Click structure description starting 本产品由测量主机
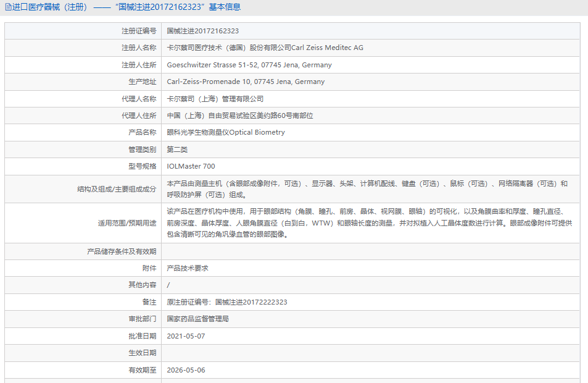This screenshot has height=383, width=588. [367, 189]
